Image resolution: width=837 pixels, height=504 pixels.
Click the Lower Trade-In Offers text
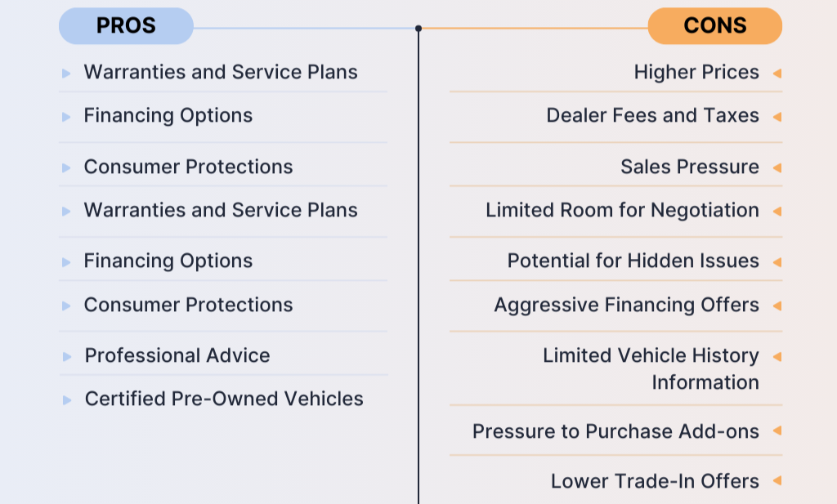click(655, 481)
